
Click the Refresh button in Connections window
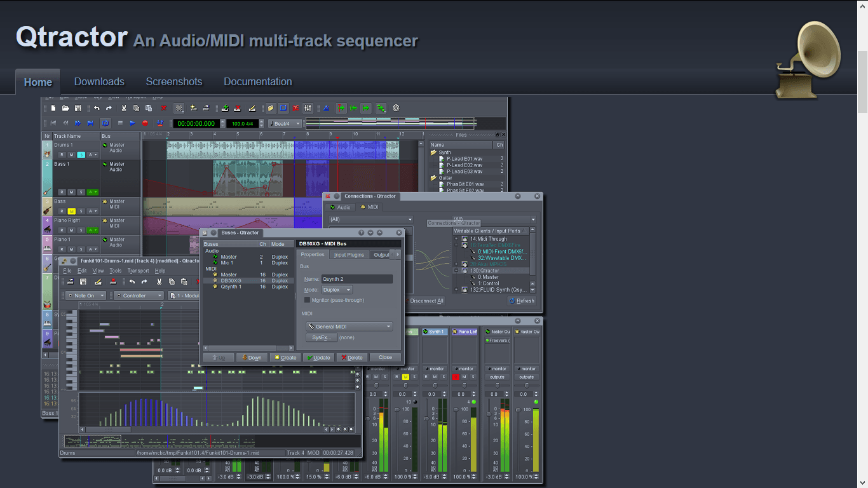(522, 301)
